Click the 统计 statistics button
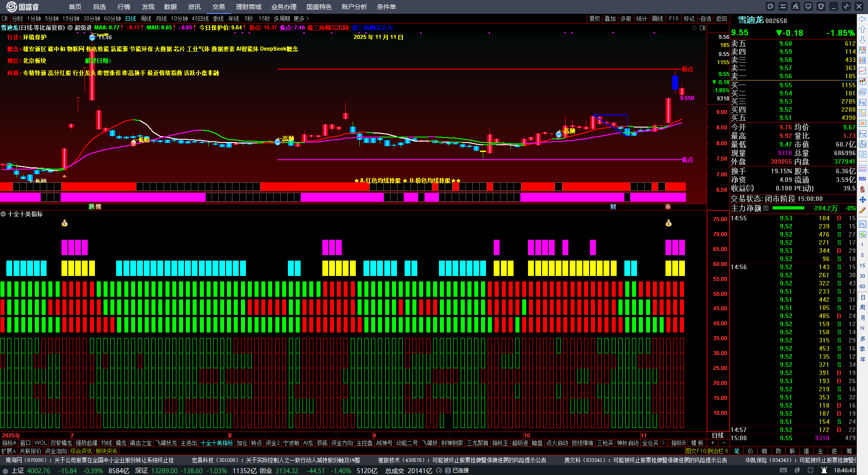Image resolution: width=868 pixels, height=475 pixels. click(x=642, y=19)
